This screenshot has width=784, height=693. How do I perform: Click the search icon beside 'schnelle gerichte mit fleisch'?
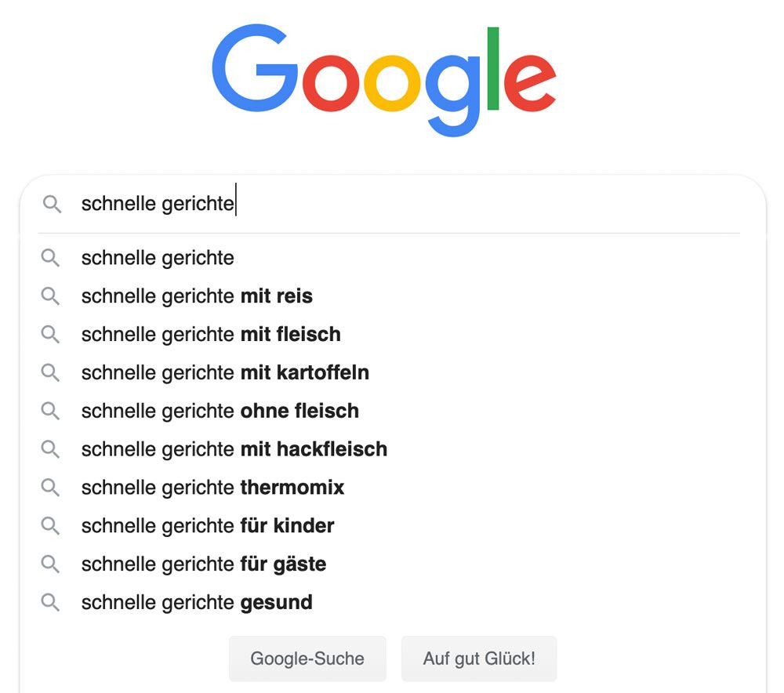(x=51, y=335)
